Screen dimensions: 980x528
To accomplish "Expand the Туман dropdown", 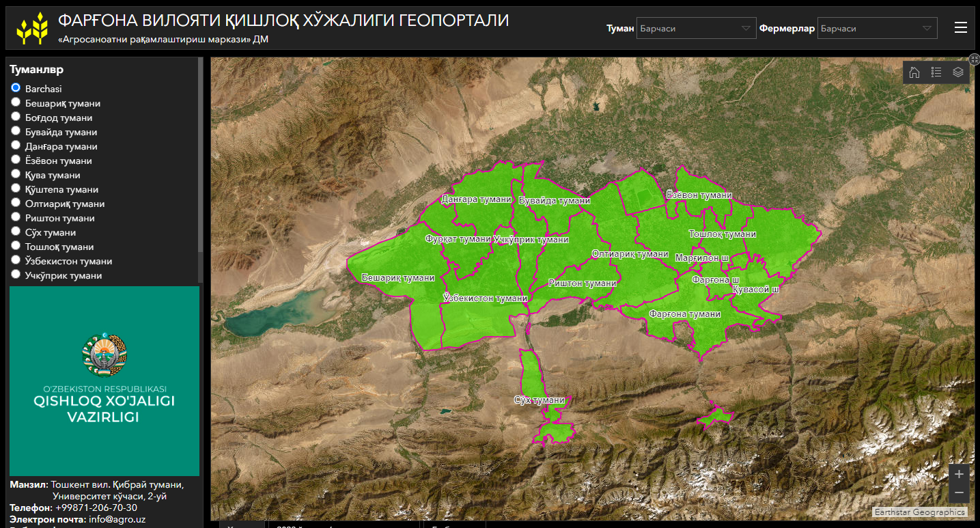I will tap(696, 28).
